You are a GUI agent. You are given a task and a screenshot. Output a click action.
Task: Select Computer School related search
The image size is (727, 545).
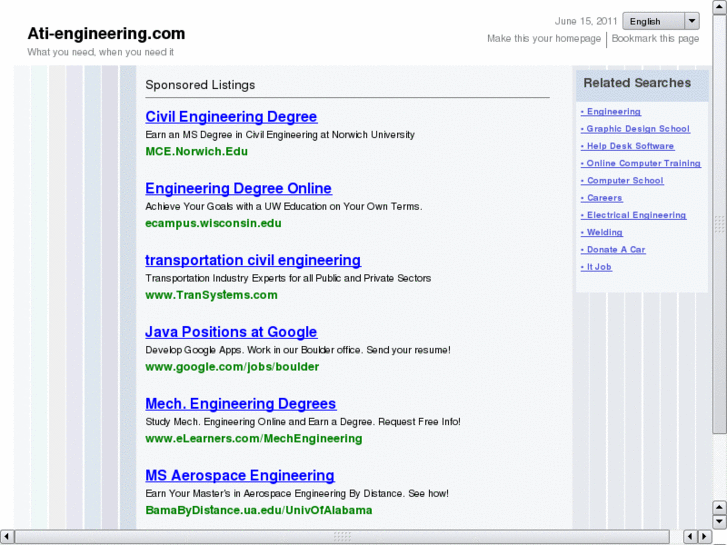[x=622, y=180]
